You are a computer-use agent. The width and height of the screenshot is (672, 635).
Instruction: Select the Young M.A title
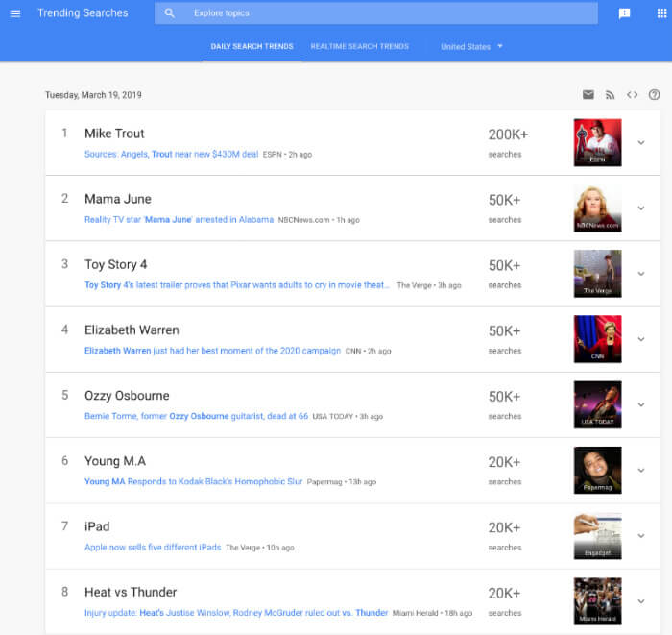(115, 461)
